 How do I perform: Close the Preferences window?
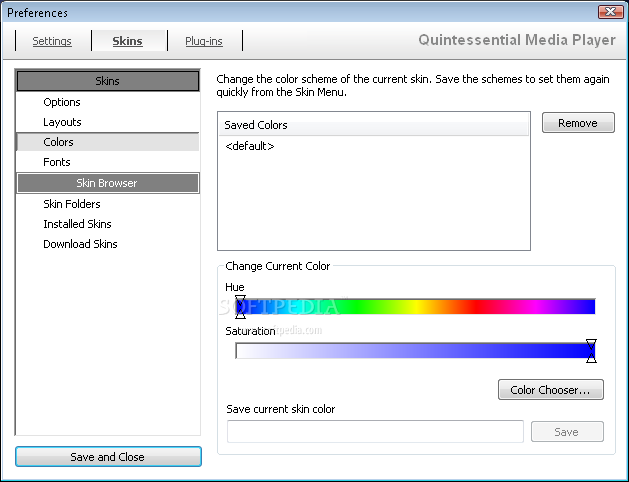tap(611, 12)
